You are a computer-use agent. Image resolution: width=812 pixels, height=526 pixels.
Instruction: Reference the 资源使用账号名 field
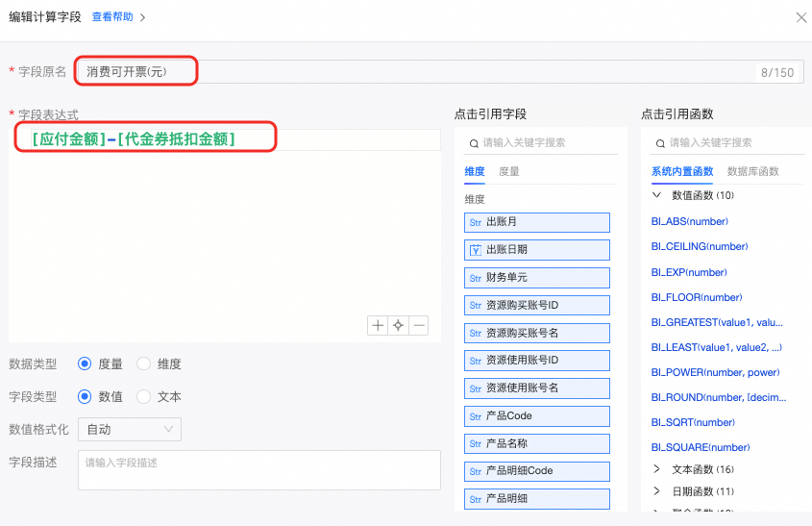(537, 388)
